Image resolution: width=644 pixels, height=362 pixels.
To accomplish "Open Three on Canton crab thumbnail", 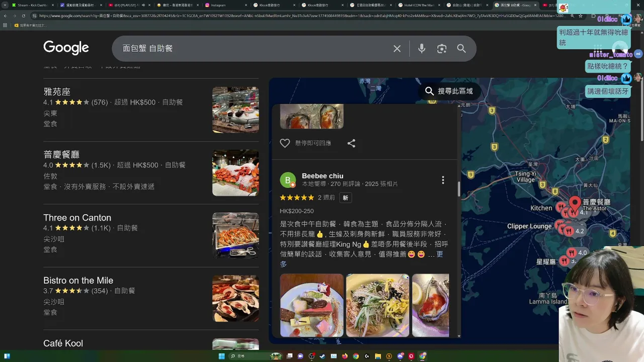I will [x=235, y=236].
